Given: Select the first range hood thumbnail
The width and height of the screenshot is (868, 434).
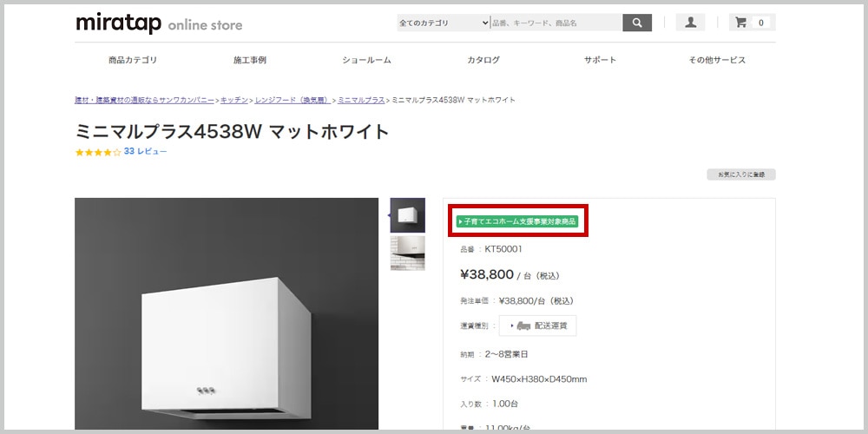Looking at the screenshot, I should click(407, 214).
